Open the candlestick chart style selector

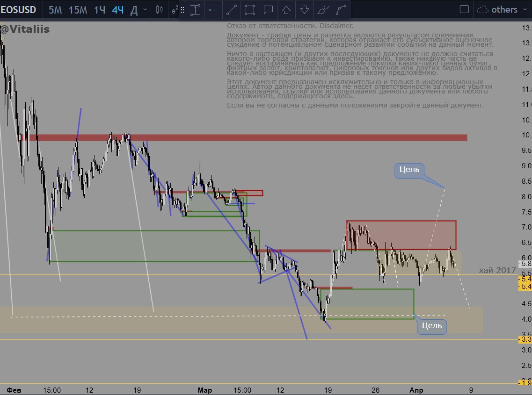point(159,9)
